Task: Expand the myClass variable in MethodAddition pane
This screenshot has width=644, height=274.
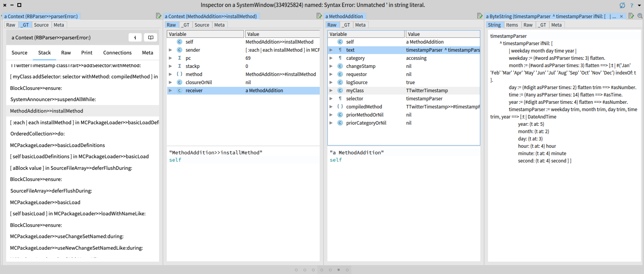Action: pos(331,90)
